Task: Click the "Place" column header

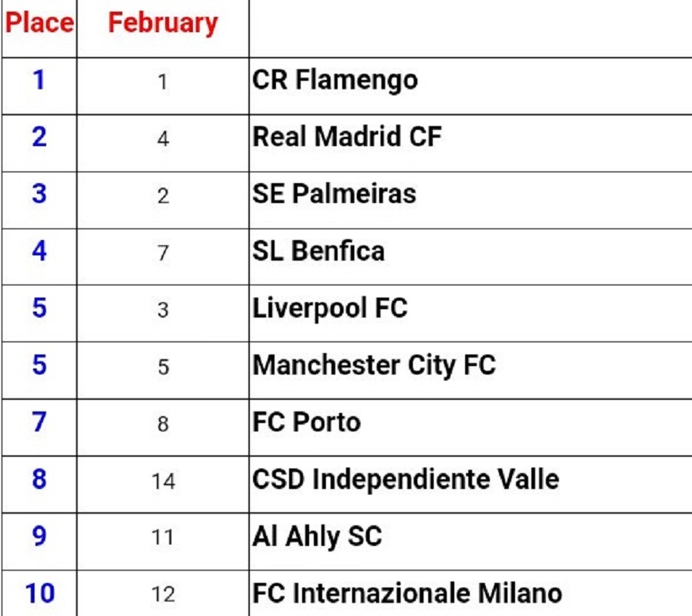Action: pos(39,23)
